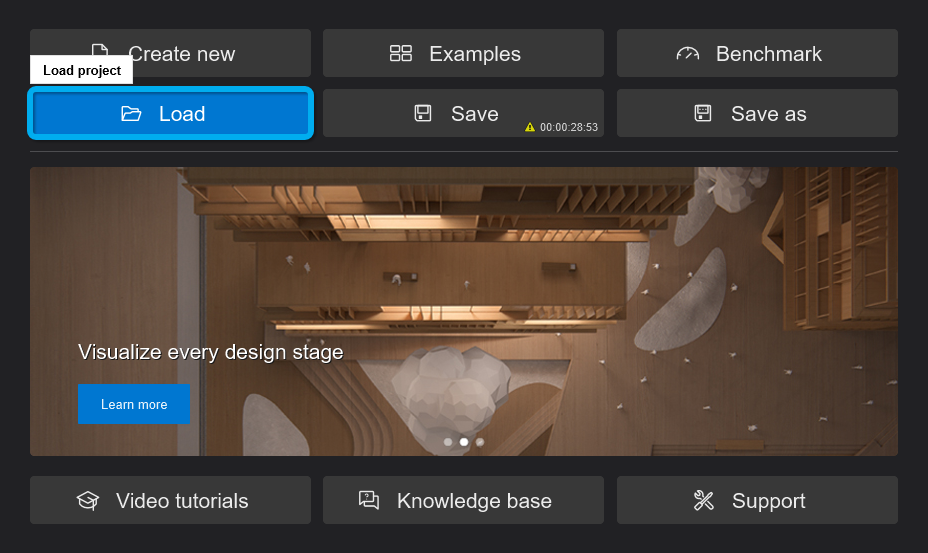928x553 pixels.
Task: Click the grid icon beside Examples
Action: [401, 54]
